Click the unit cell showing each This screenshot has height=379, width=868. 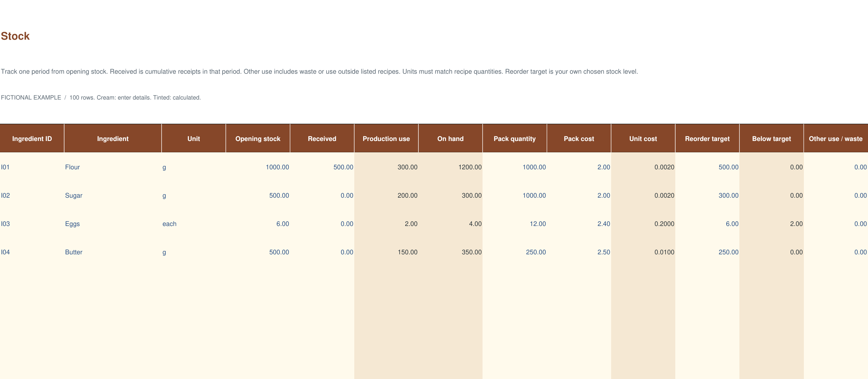(x=193, y=224)
